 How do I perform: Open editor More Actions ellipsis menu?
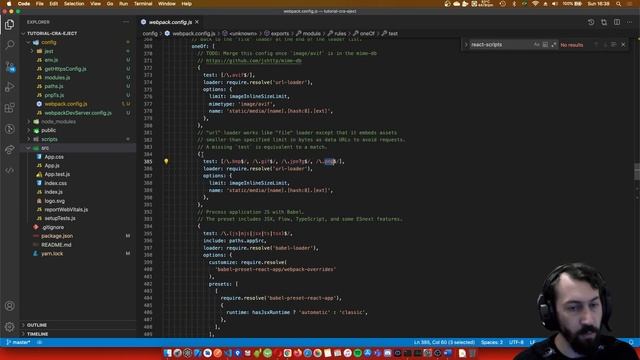point(629,22)
